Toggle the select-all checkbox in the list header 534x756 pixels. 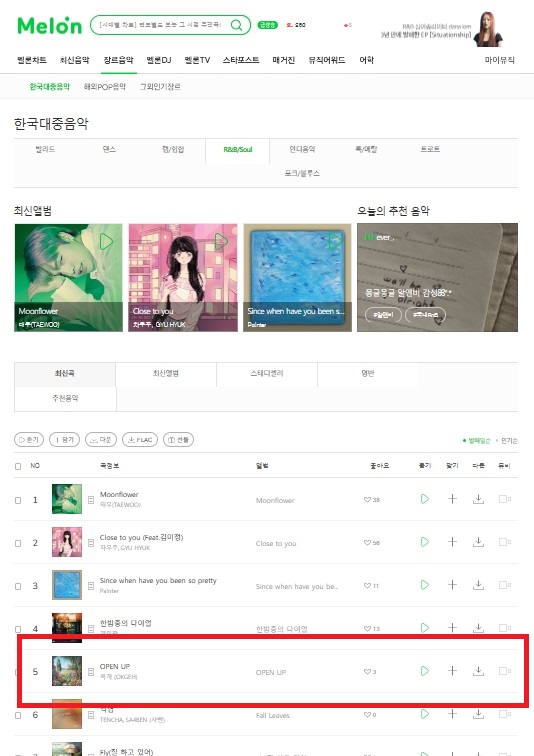18,466
